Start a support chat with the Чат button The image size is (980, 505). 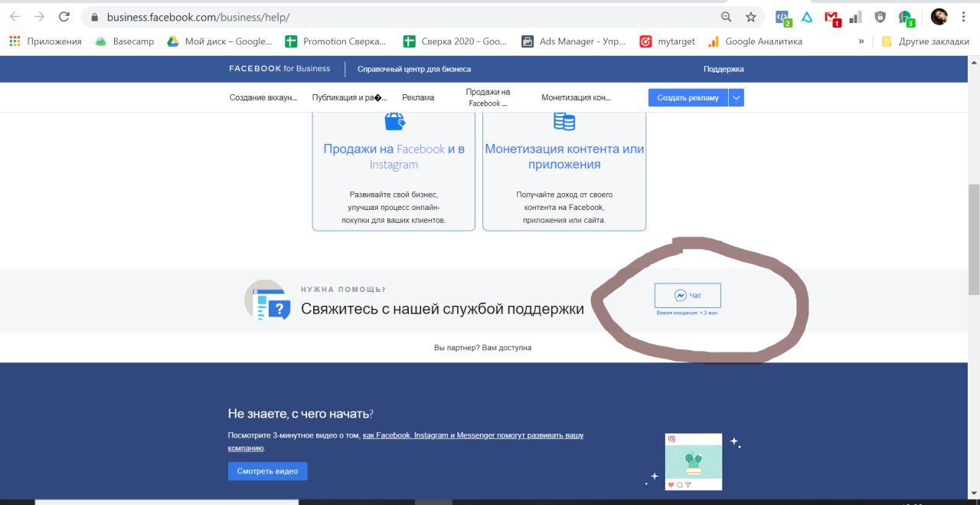(x=688, y=295)
